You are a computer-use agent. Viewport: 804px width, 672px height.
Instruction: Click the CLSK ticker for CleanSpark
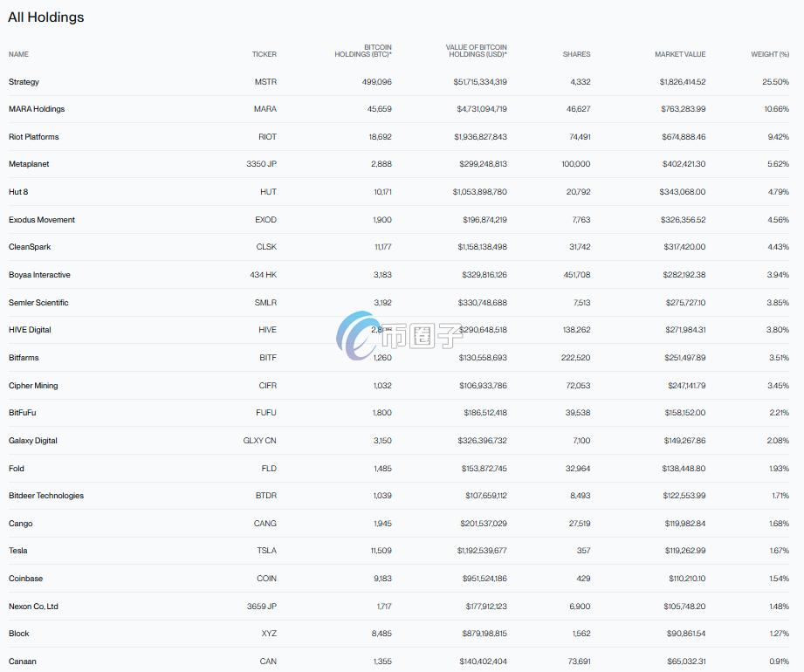click(x=265, y=247)
